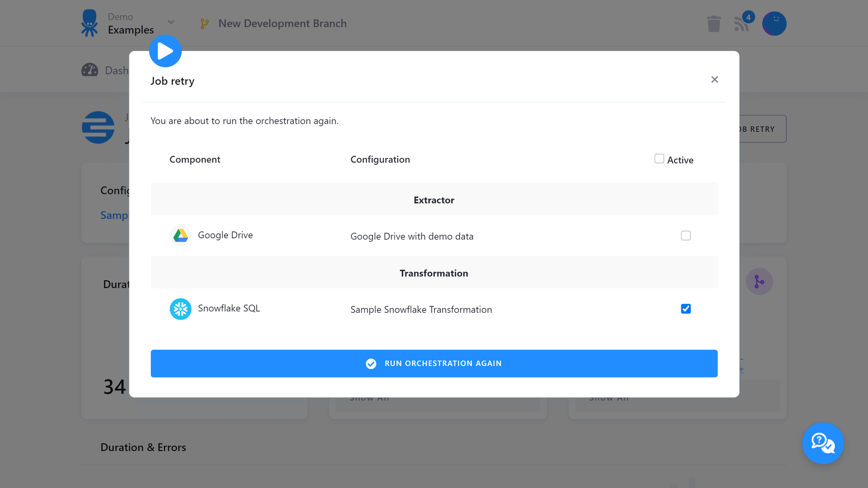
Task: Toggle the Active select-all checkbox
Action: [x=659, y=159]
